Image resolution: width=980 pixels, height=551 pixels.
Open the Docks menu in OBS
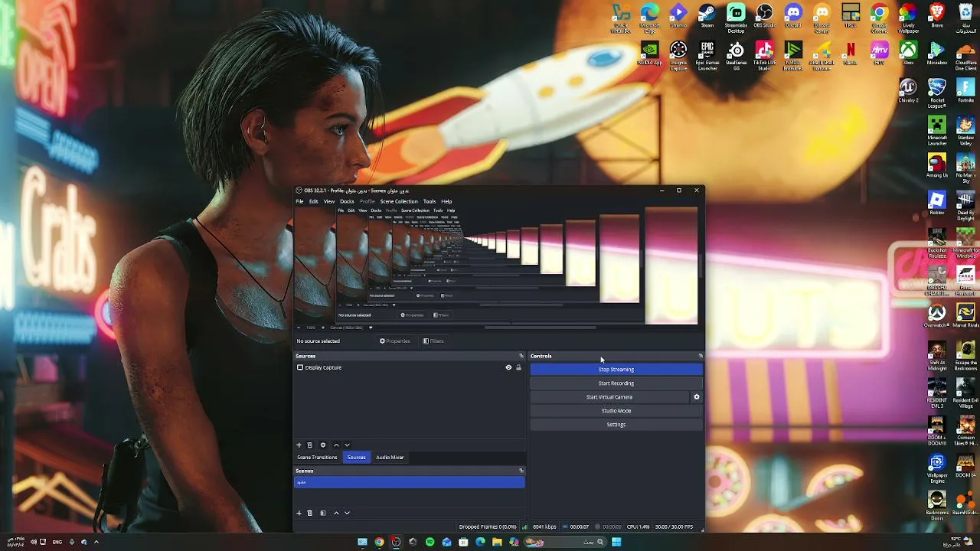(347, 201)
